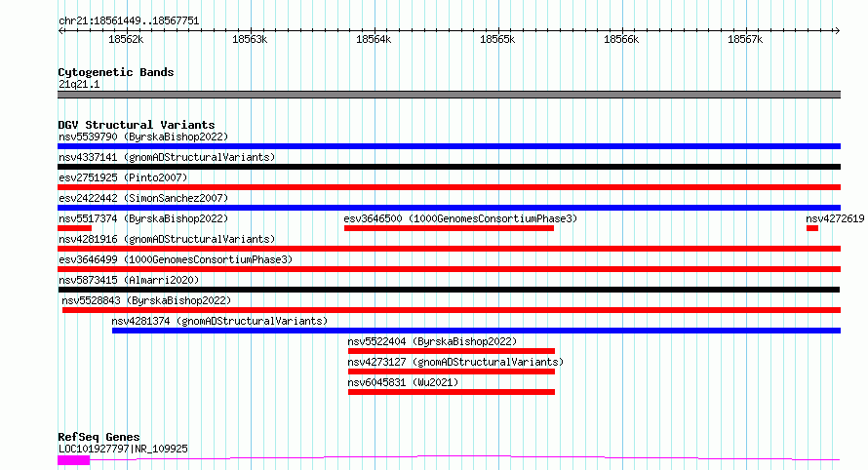Click the 18567k ruler tick label
Image resolution: width=868 pixels, height=470 pixels.
pyautogui.click(x=745, y=39)
